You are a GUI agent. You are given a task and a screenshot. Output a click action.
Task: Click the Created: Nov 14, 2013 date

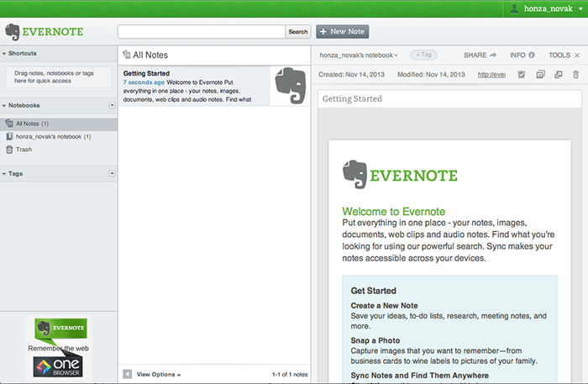pyautogui.click(x=351, y=75)
